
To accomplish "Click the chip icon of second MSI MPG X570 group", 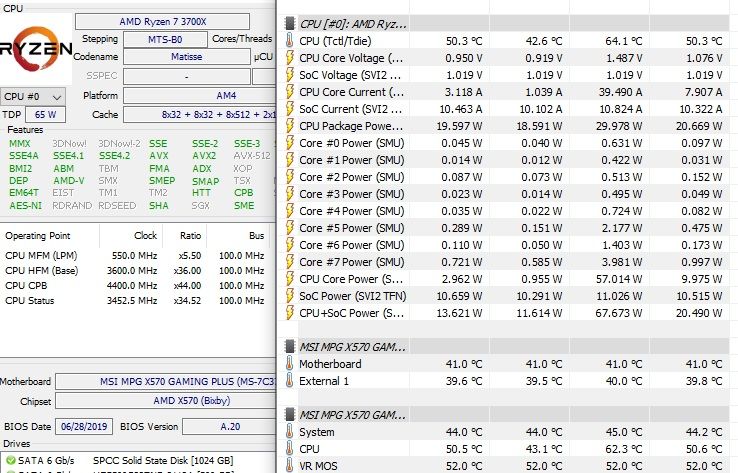I will [290, 415].
